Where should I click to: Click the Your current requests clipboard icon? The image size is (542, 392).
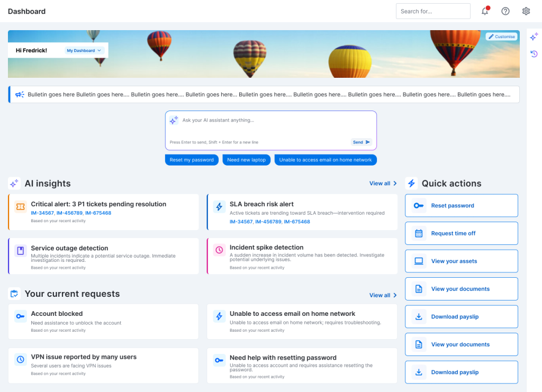[14, 294]
